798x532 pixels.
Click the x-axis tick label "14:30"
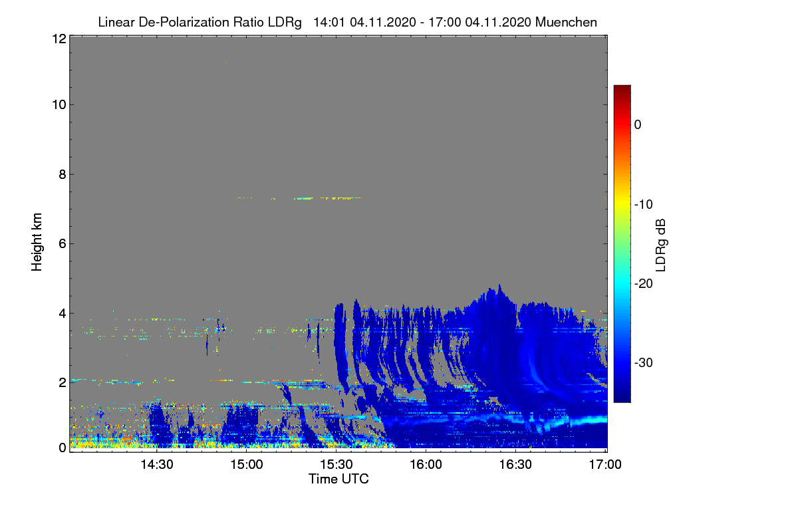coord(158,465)
